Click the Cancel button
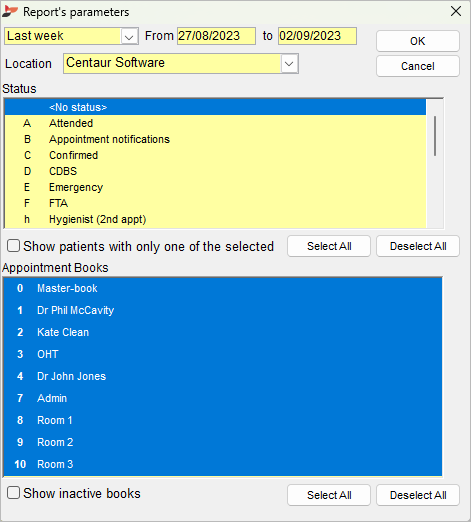Viewport: 471px width, 522px height. click(418, 66)
